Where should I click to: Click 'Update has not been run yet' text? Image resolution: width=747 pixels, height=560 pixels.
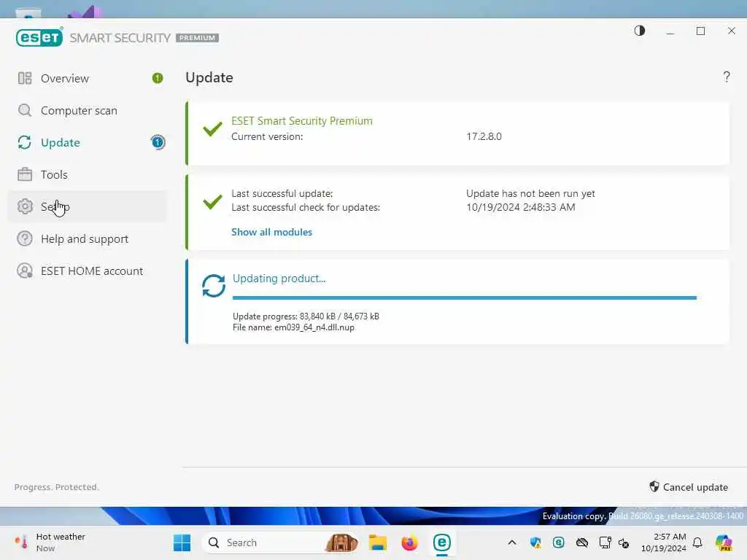531,193
